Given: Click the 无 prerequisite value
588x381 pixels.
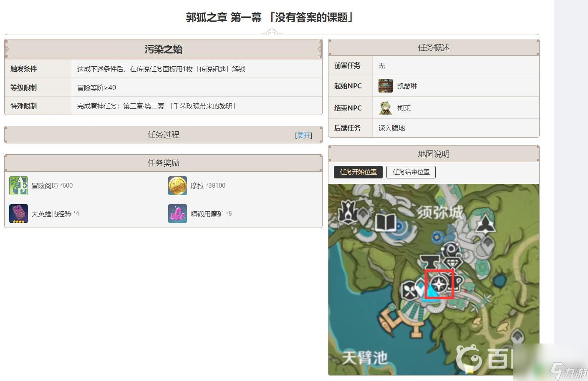Looking at the screenshot, I should (381, 65).
